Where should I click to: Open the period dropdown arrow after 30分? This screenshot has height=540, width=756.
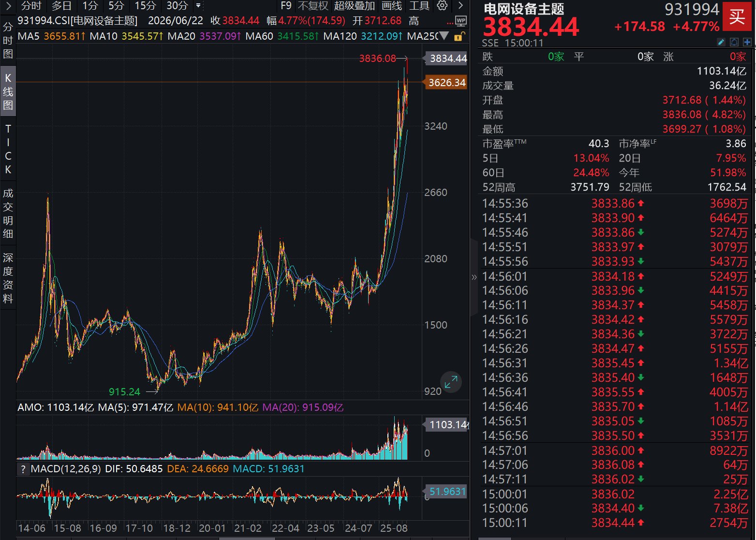click(x=198, y=6)
